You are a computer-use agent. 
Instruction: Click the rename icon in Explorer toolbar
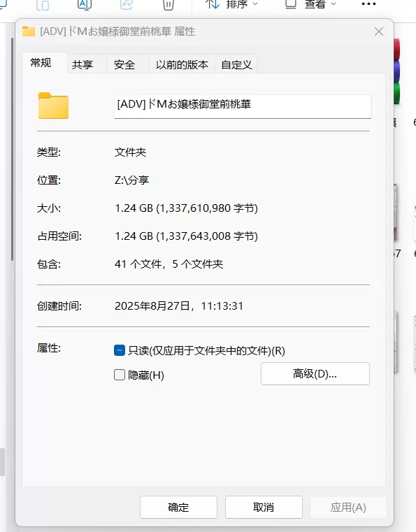pos(85,4)
